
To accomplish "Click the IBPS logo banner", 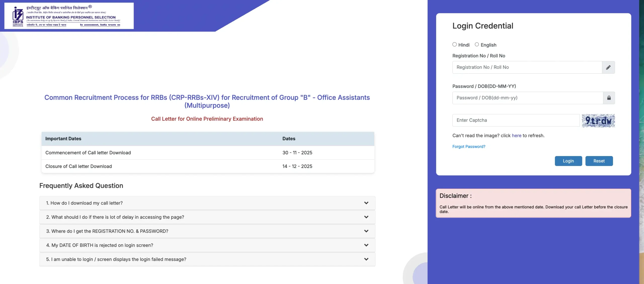I will 68,16.
